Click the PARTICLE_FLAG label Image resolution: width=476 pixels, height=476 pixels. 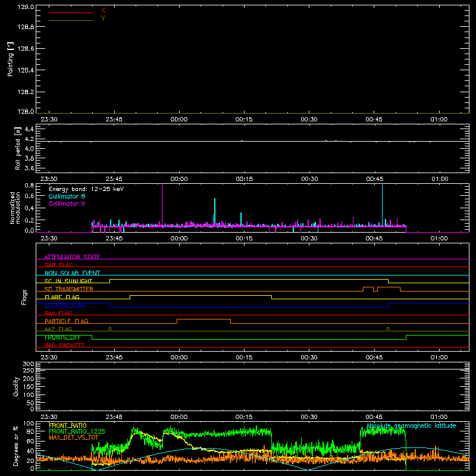pyautogui.click(x=67, y=321)
